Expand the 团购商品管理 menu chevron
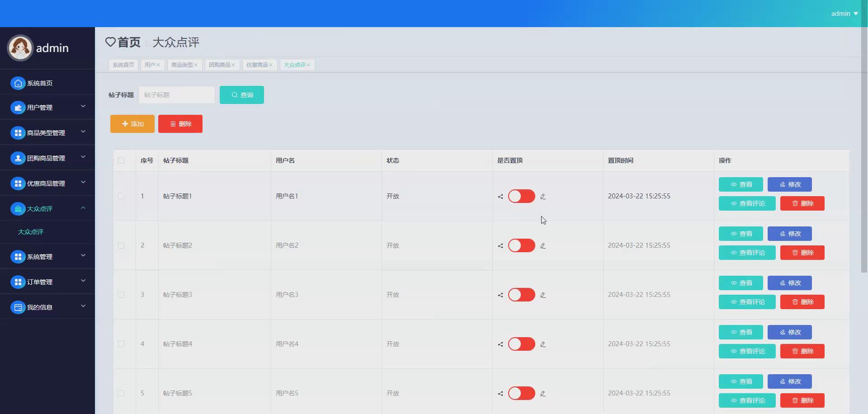868x414 pixels. tap(83, 157)
